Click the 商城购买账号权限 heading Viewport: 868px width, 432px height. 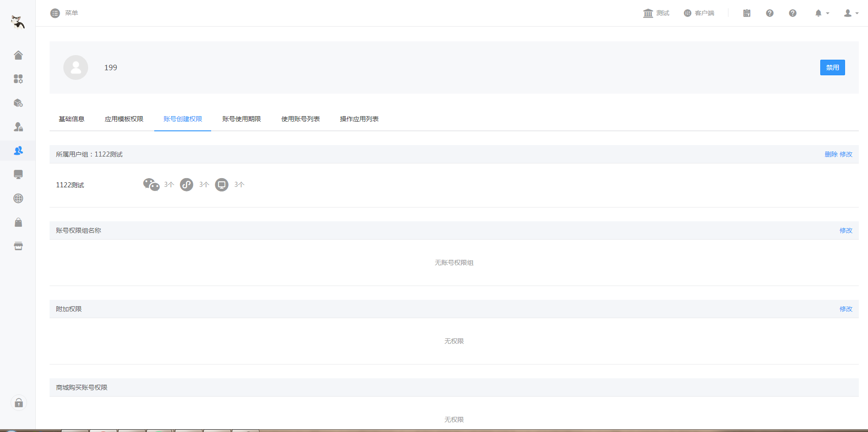[x=82, y=387]
